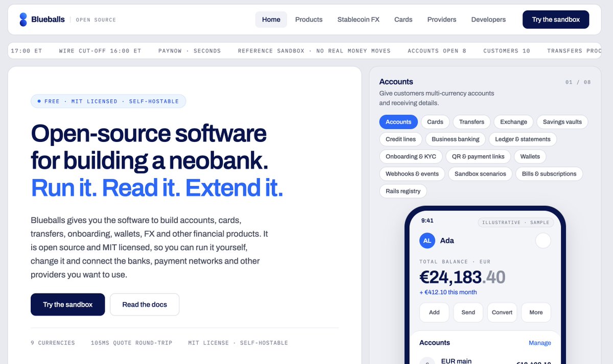
Task: Click WIRE CUT-OFF 16:00 ET in the ticker
Action: click(x=100, y=51)
